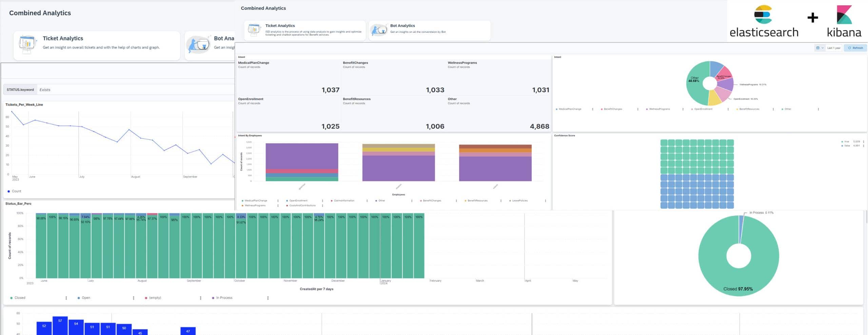Viewport: 868px width, 335px height.
Task: Open options for 'true' in Confidence Score legend
Action: click(863, 142)
